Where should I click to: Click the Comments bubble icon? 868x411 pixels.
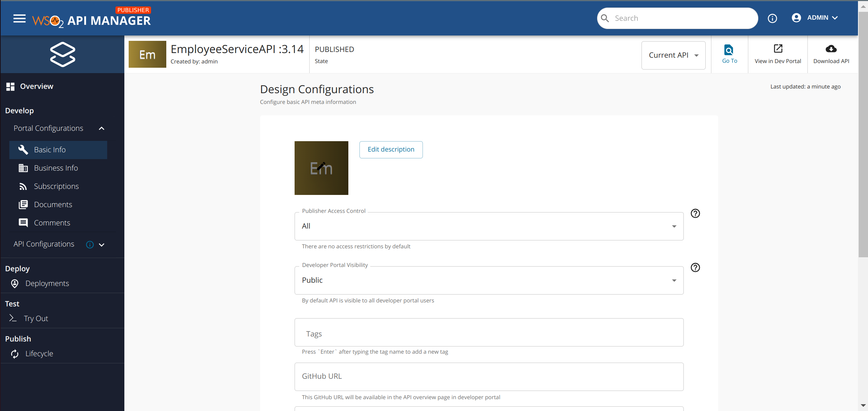23,223
